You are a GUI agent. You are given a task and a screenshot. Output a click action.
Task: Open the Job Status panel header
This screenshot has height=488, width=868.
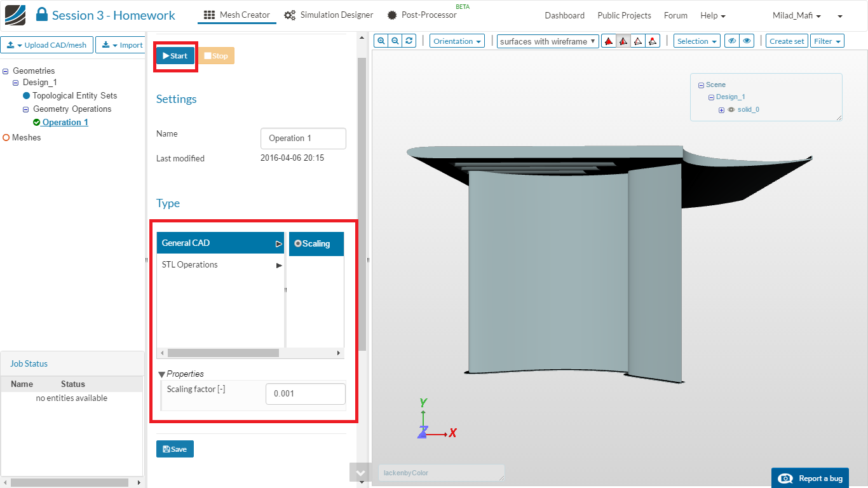[72, 364]
